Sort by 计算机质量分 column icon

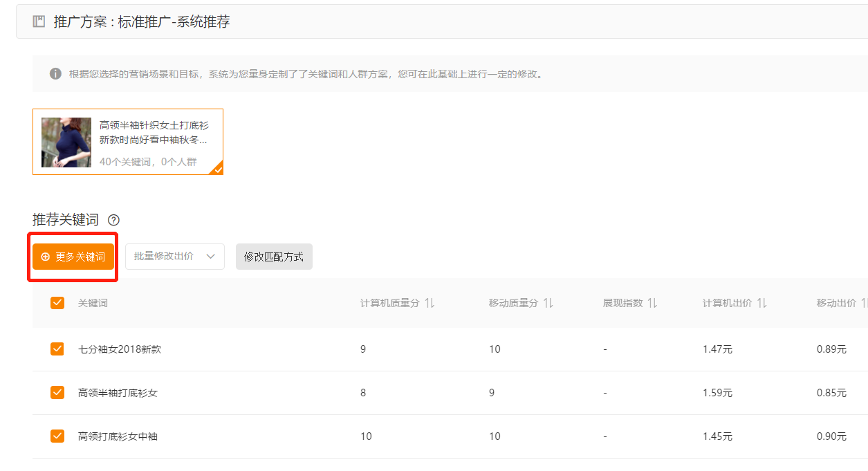tap(430, 303)
